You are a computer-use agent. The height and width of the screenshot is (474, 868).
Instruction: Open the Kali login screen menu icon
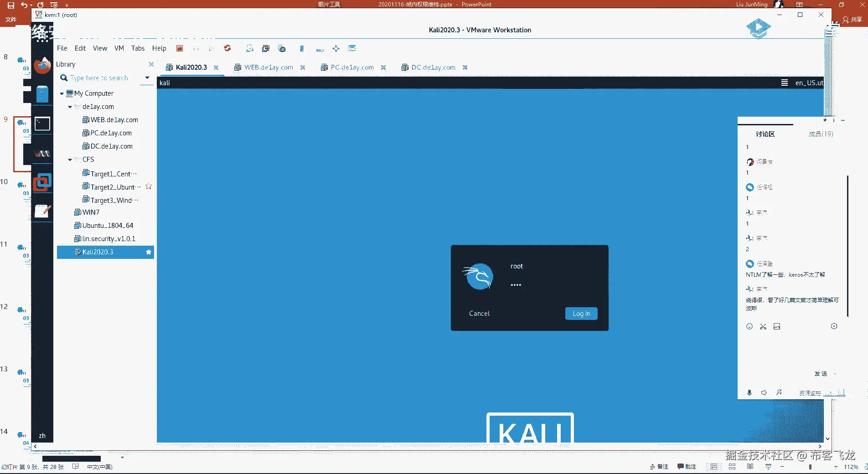[x=785, y=82]
